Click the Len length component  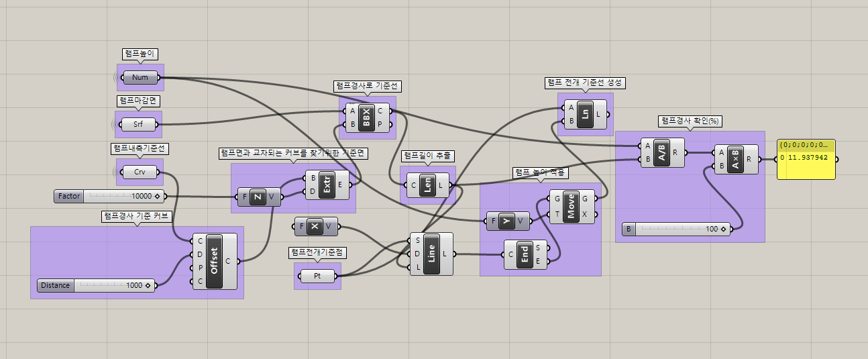click(427, 185)
